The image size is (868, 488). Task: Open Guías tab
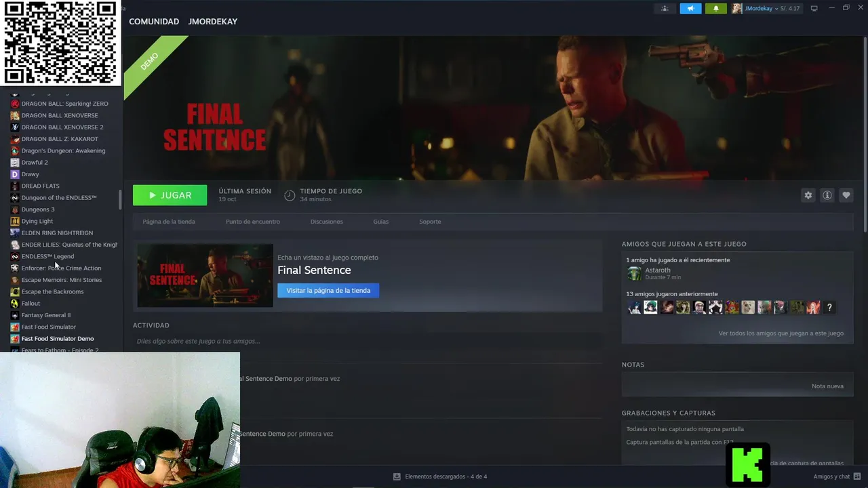pyautogui.click(x=381, y=222)
